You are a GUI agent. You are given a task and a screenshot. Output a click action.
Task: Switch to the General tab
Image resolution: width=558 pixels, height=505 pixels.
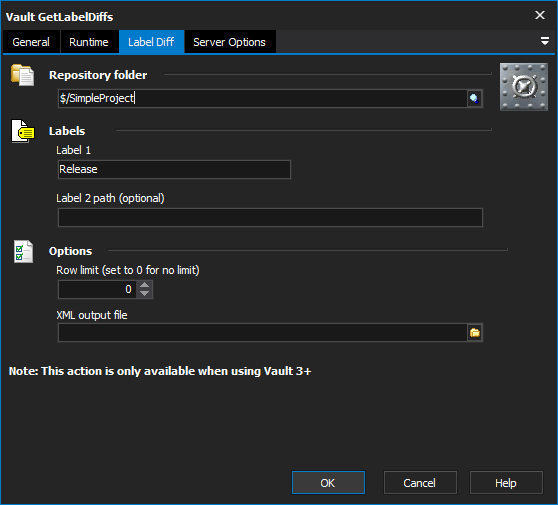31,42
